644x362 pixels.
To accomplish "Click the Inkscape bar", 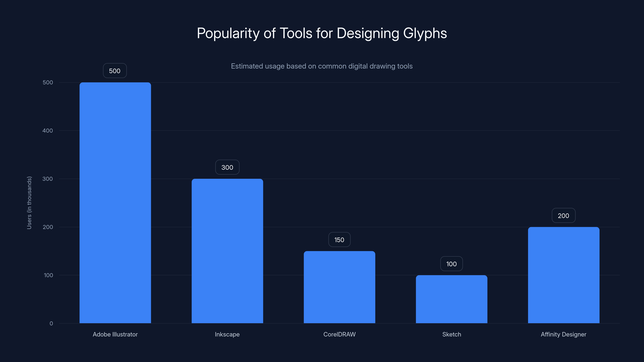I will [x=227, y=251].
